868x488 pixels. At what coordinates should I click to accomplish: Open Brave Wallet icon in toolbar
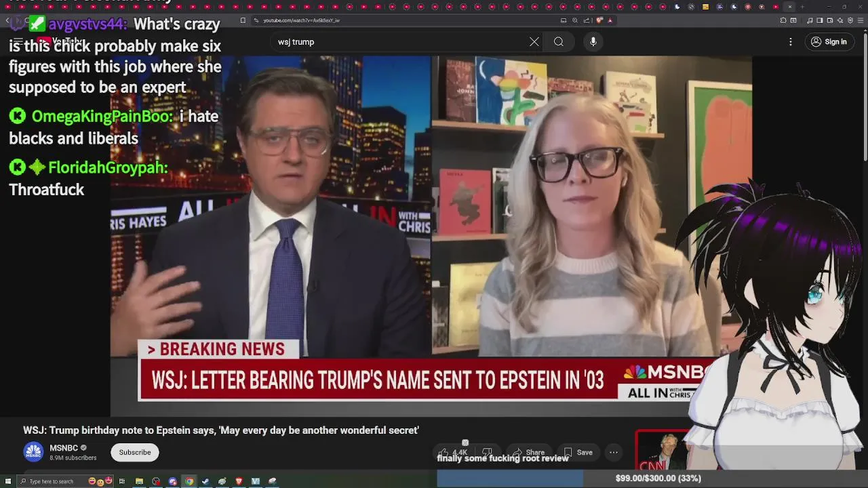[830, 20]
